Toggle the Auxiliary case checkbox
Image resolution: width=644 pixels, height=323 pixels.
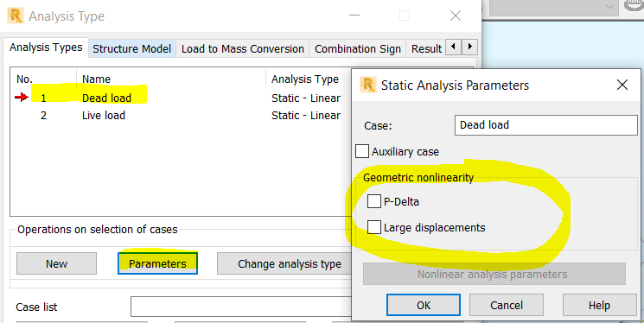[362, 151]
